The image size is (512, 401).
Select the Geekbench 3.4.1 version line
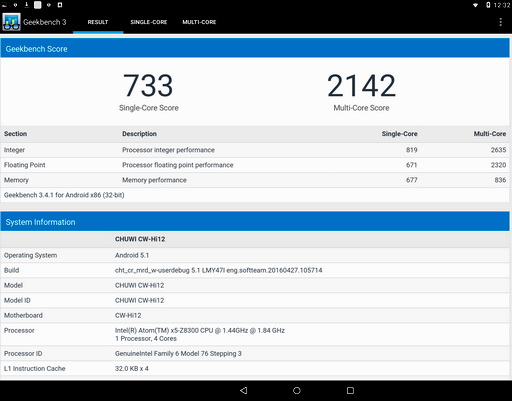64,195
